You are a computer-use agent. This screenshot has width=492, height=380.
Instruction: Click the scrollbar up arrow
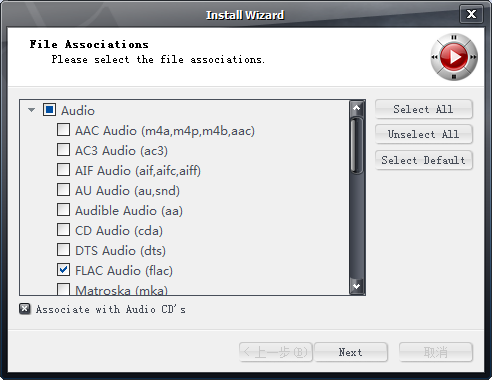click(356, 108)
